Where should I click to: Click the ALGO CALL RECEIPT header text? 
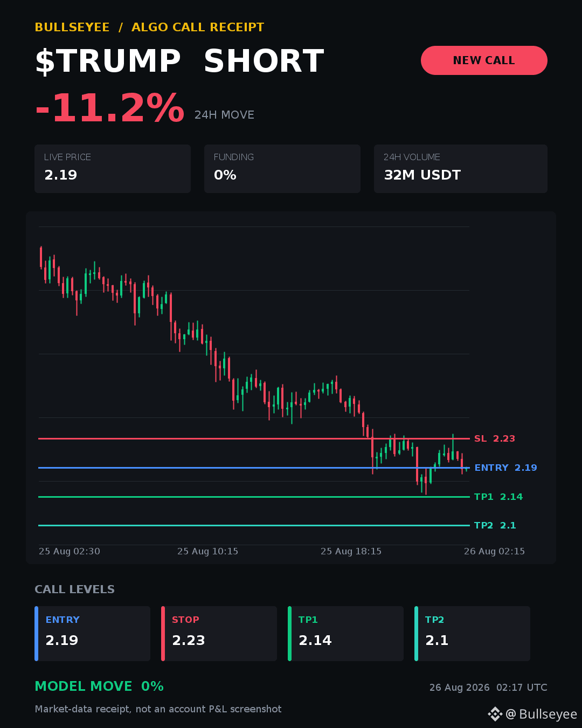pos(198,28)
